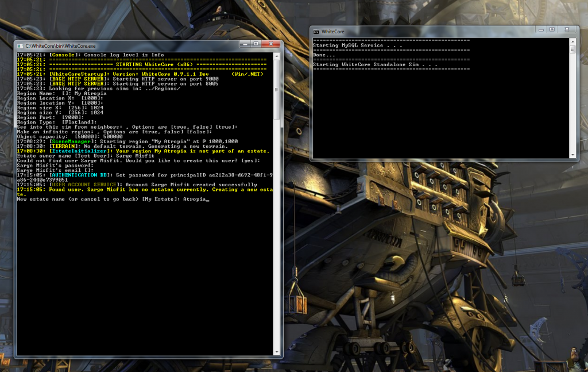Image resolution: width=588 pixels, height=372 pixels.
Task: Click the 'Sarge Misfit's password:' line
Action: coord(55,166)
